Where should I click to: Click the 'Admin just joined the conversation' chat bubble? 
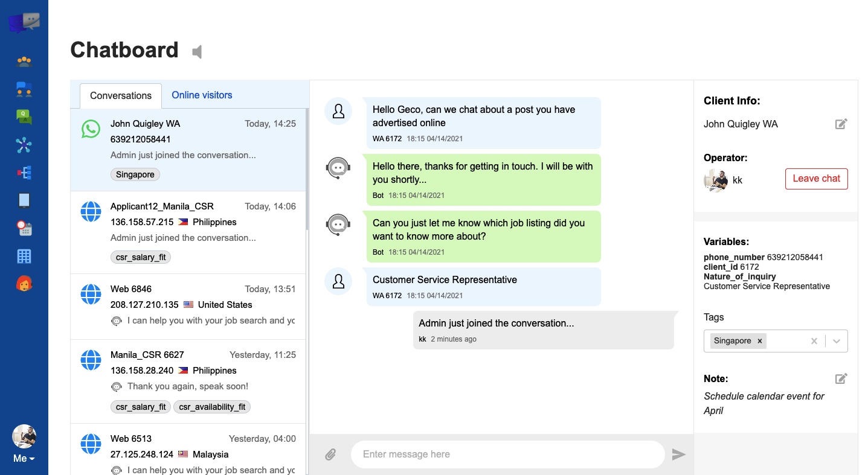(x=543, y=330)
